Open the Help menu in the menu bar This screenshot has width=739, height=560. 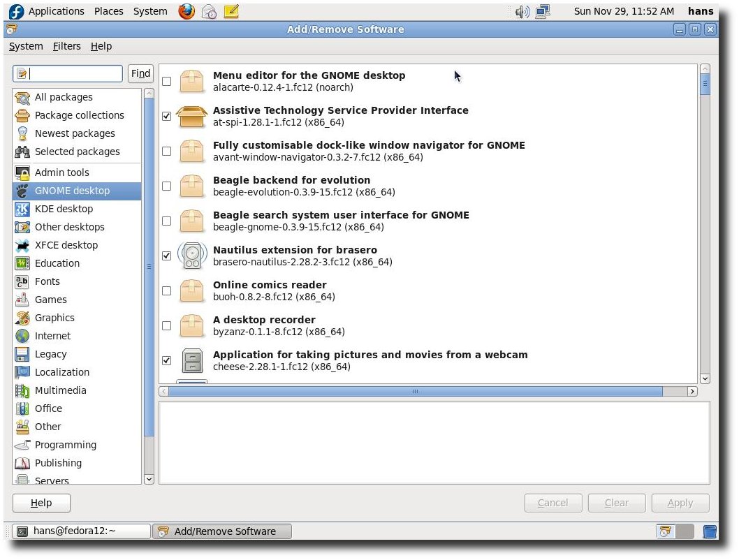(x=101, y=46)
